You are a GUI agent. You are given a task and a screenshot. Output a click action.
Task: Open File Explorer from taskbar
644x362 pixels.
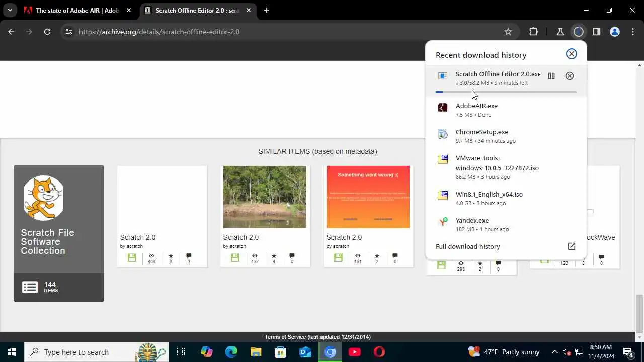pos(256,352)
